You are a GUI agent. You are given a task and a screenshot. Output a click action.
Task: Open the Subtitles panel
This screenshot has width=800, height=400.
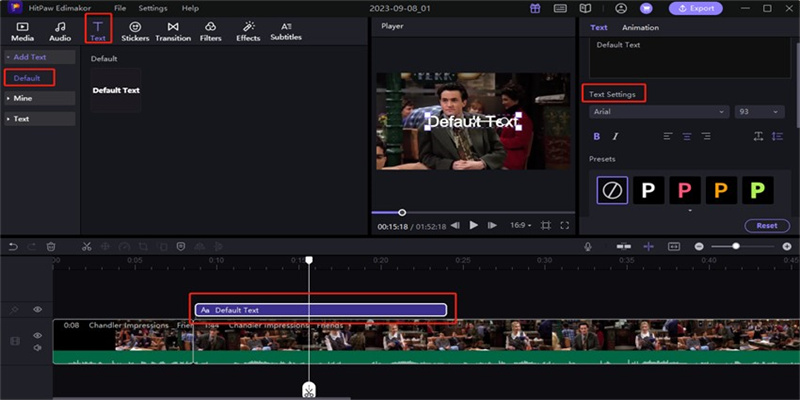[286, 31]
